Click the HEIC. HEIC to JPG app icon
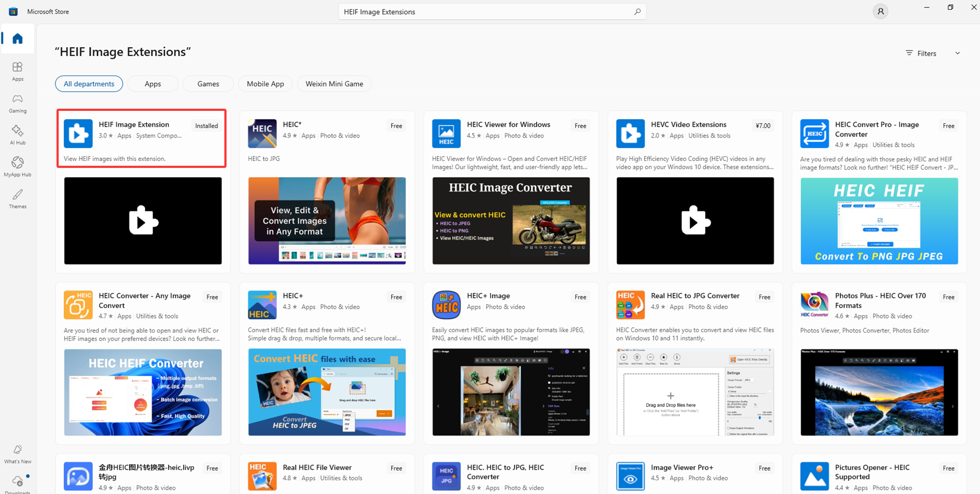This screenshot has height=494, width=980. [x=447, y=476]
